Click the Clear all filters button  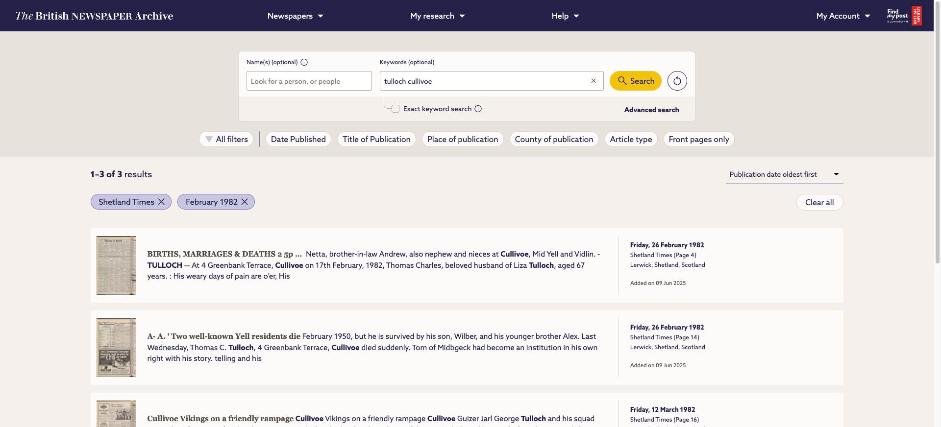[819, 202]
